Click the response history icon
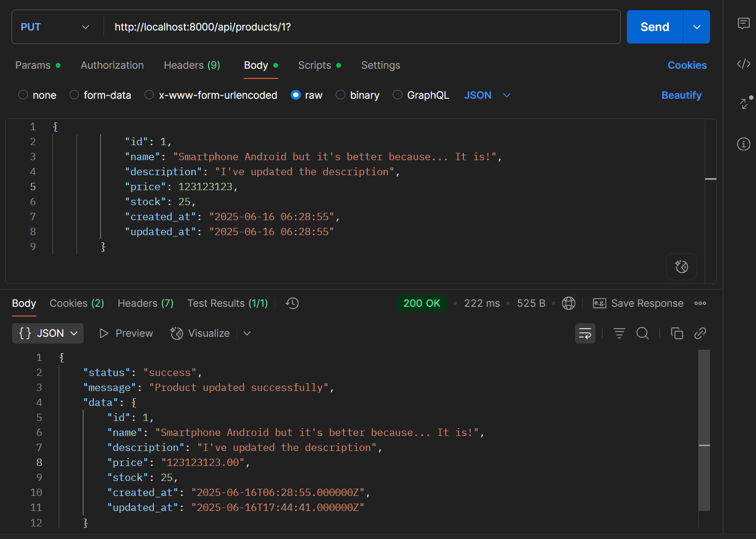Viewport: 756px width, 539px height. [x=292, y=303]
